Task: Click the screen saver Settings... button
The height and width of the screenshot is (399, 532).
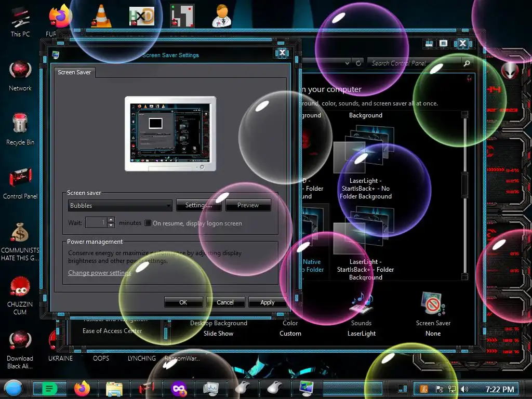Action: [198, 205]
